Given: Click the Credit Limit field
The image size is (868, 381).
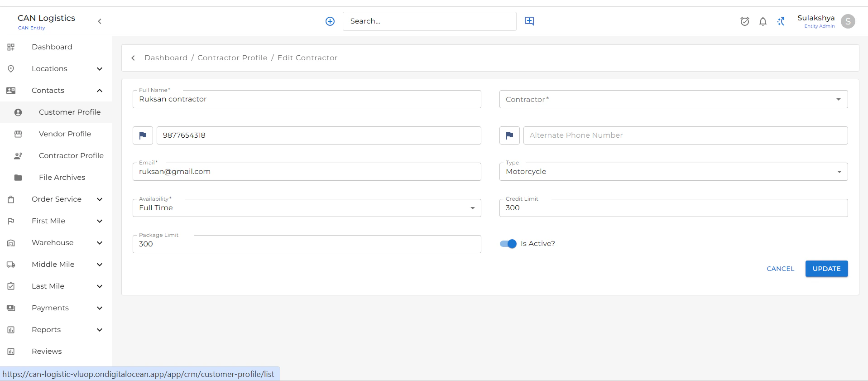Looking at the screenshot, I should pyautogui.click(x=674, y=208).
